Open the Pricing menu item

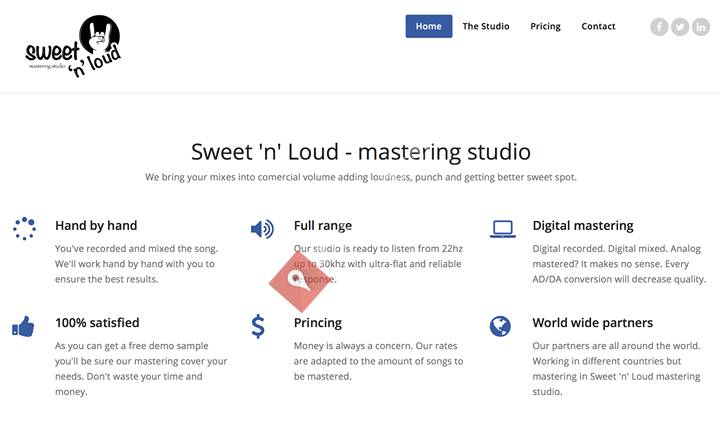[545, 26]
